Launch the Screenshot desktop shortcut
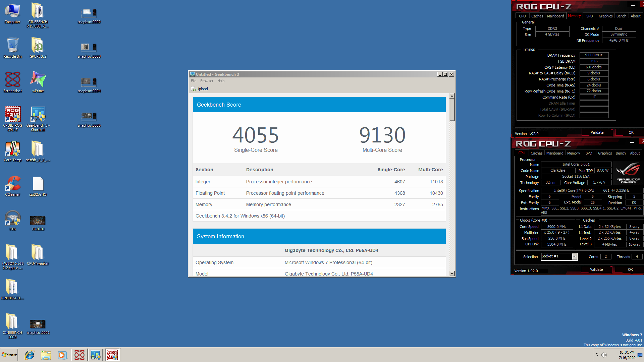 click(12, 82)
